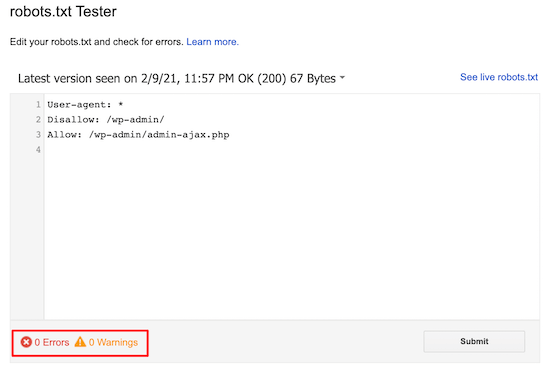
Task: Click the 0 Warnings label
Action: pos(113,342)
